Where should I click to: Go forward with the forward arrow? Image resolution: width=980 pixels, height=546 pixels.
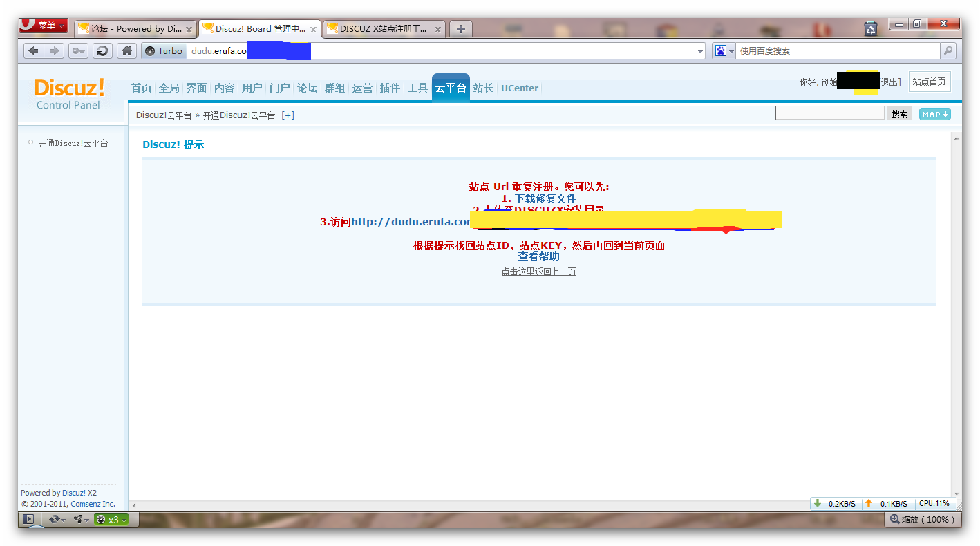[x=54, y=50]
